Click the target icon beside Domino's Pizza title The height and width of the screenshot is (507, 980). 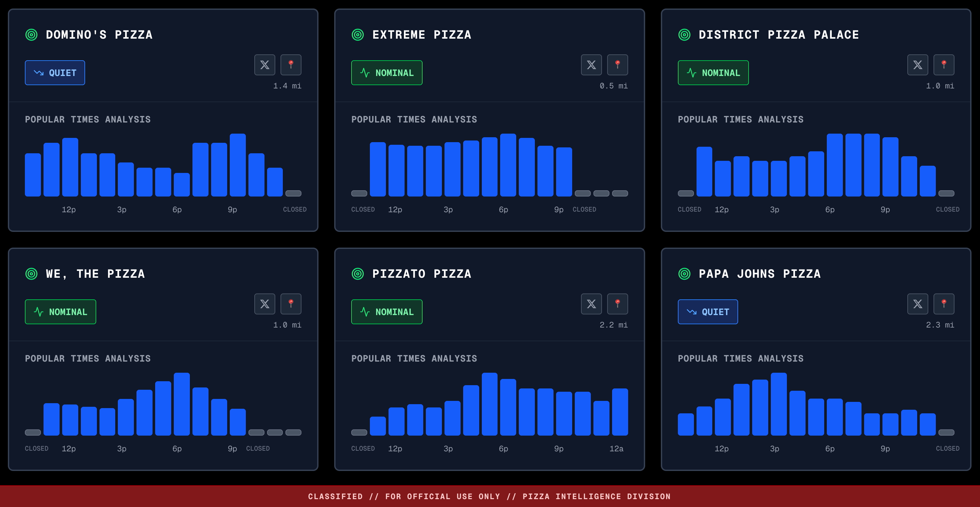point(31,35)
